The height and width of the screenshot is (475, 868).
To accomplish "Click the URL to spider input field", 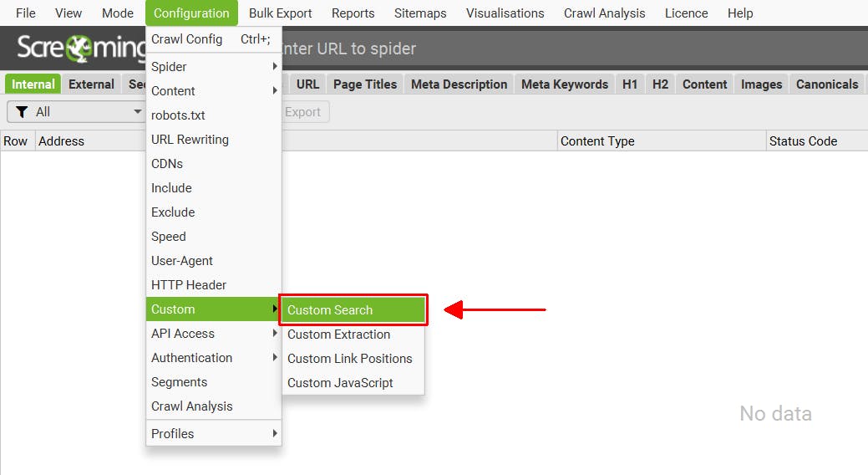I will click(x=573, y=49).
